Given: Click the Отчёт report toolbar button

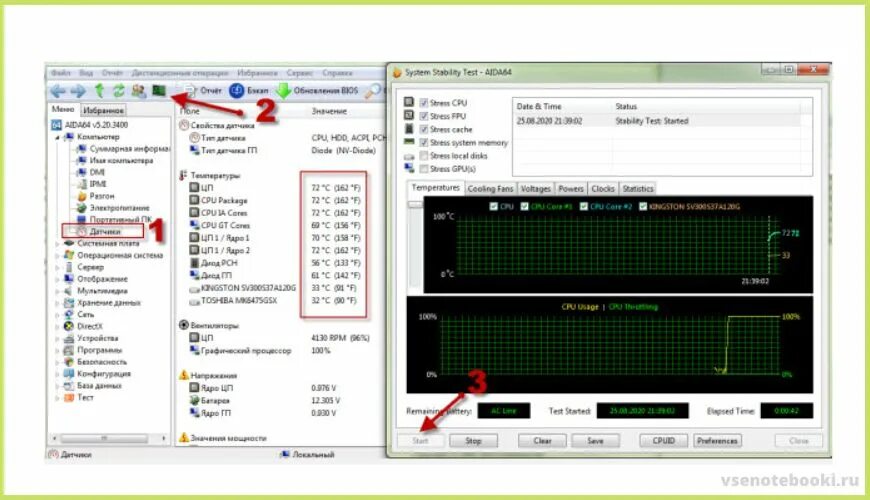Looking at the screenshot, I should tap(203, 90).
